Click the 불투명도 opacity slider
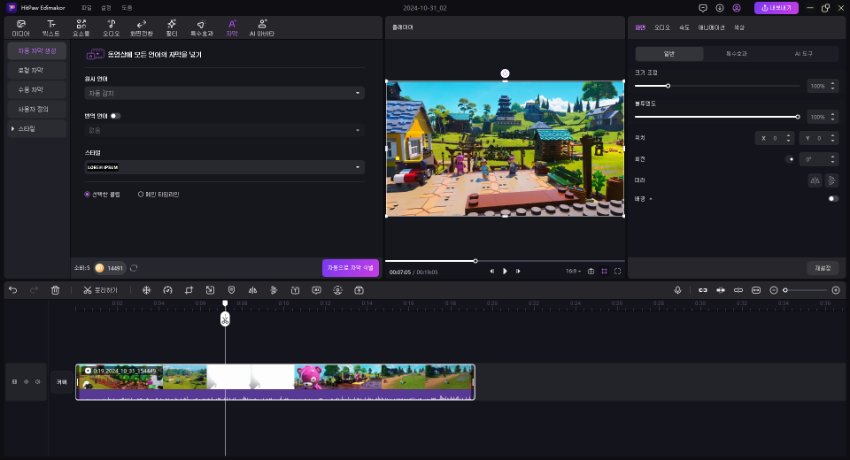Image resolution: width=850 pixels, height=460 pixels. click(x=717, y=117)
